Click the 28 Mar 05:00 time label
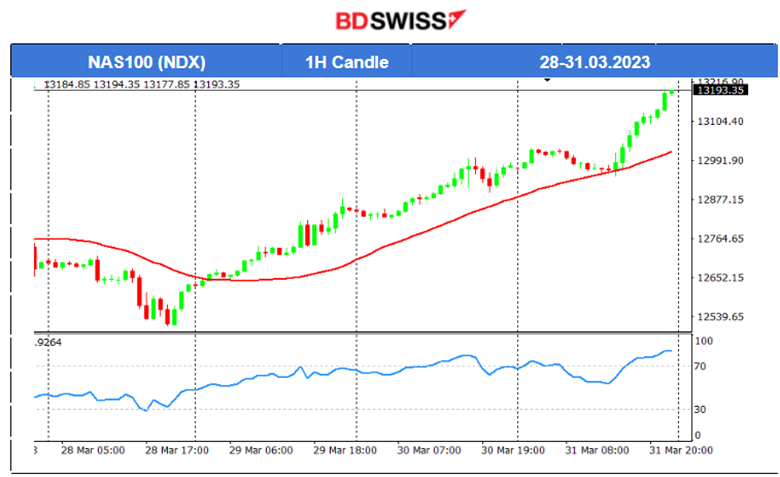The image size is (780, 477). click(x=93, y=451)
